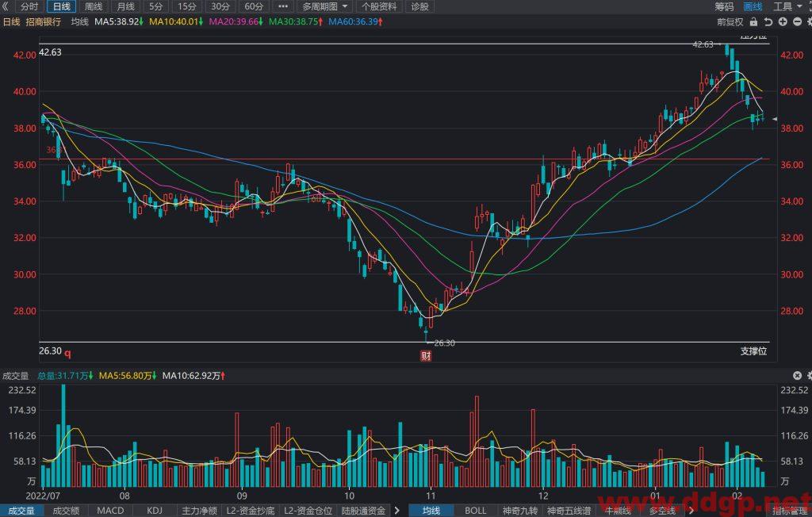Expand more sub-indicator tabs after 陆股通资金
The image size is (812, 517).
396,511
